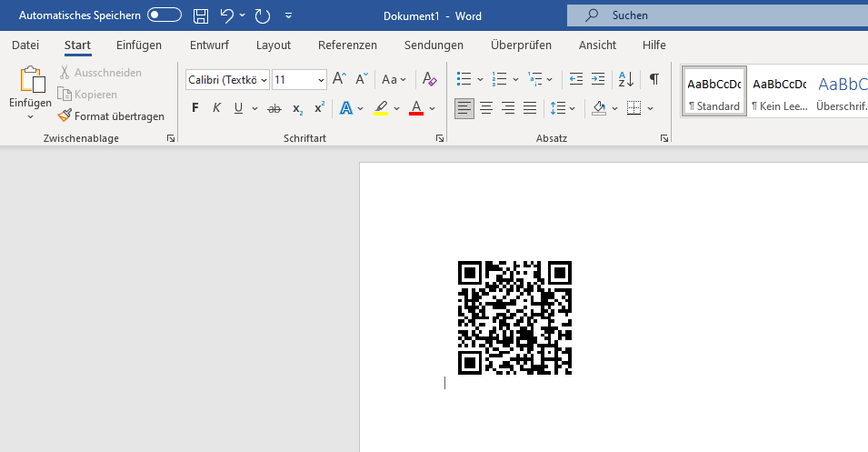Open the Layout tab
Image resolution: width=868 pixels, height=452 pixels.
tap(274, 45)
